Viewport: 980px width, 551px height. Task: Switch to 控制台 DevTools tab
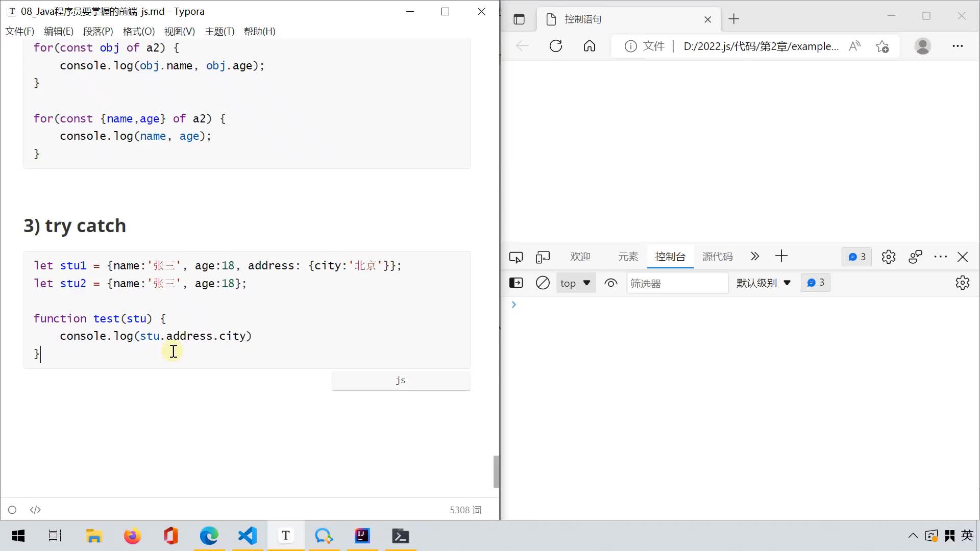(670, 257)
